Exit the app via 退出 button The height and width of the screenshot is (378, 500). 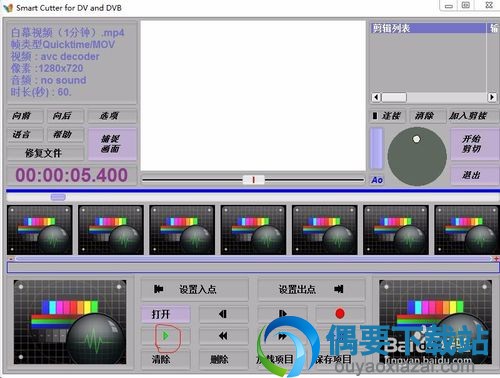[x=474, y=175]
